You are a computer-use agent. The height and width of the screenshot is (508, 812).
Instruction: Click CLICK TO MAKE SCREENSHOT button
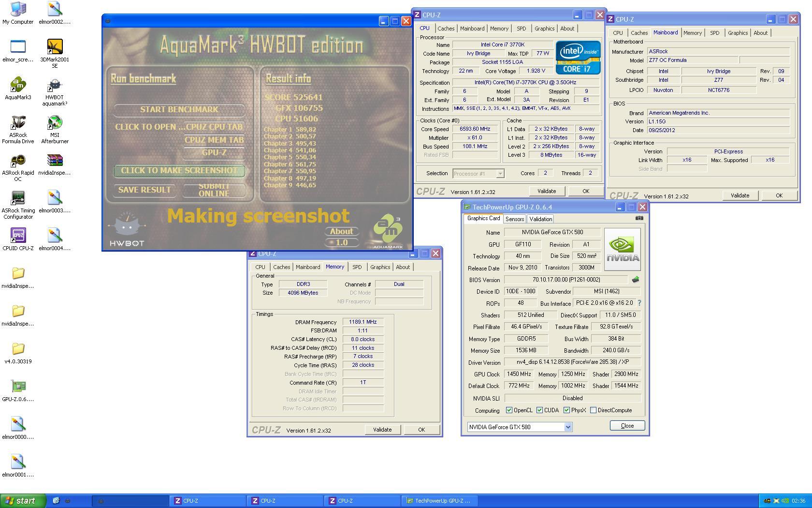179,171
